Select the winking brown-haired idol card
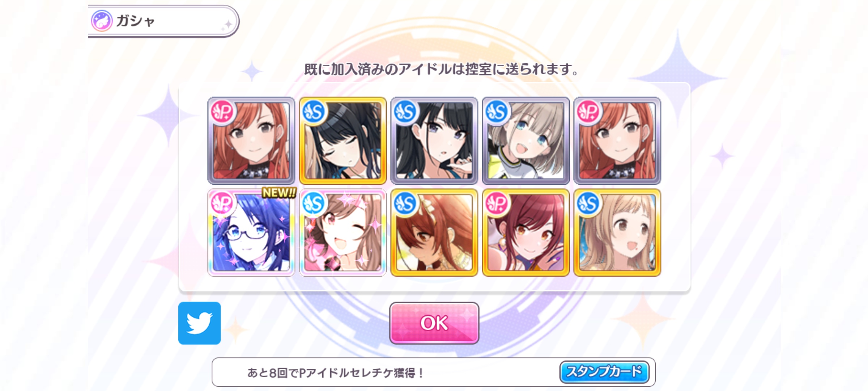This screenshot has width=868, height=391. pyautogui.click(x=343, y=232)
